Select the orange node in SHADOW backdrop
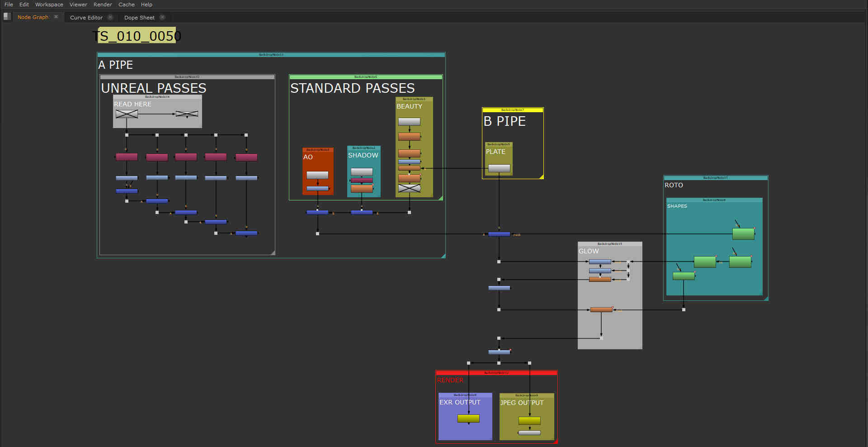The width and height of the screenshot is (868, 447). (362, 188)
